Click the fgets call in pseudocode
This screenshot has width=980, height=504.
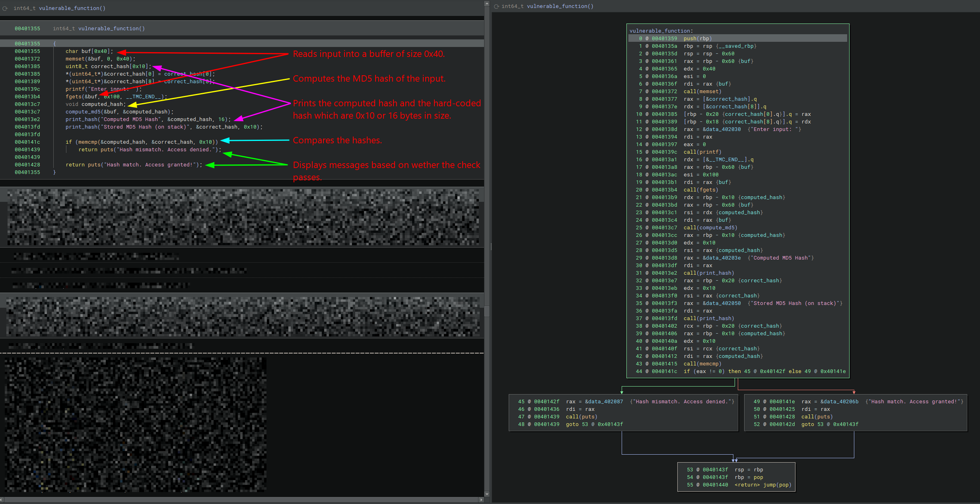[x=74, y=97]
